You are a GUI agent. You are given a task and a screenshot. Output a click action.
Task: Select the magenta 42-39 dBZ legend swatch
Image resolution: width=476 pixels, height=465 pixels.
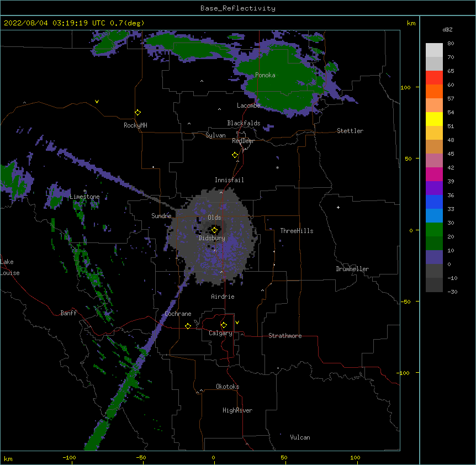coord(434,174)
